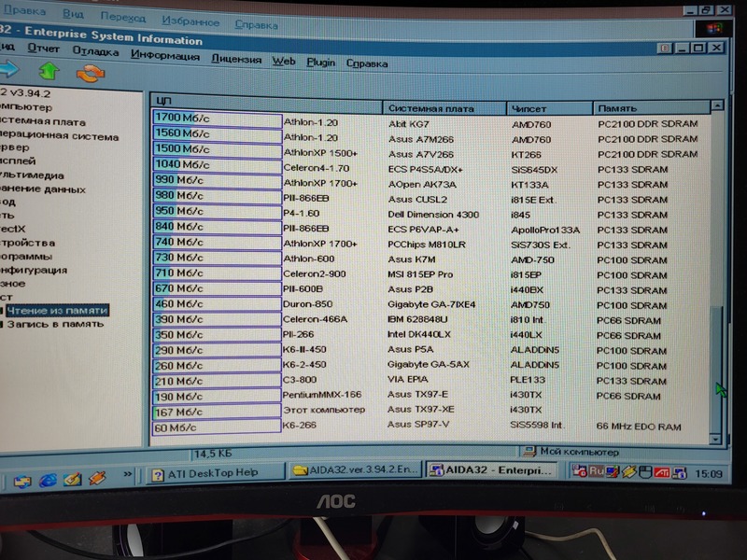The height and width of the screenshot is (560, 747).
Task: Click the 60 Мб/с benchmark bar
Action: pos(217,427)
